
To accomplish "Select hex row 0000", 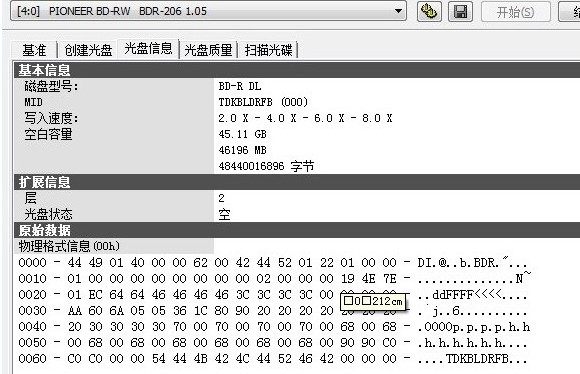I will [x=273, y=263].
